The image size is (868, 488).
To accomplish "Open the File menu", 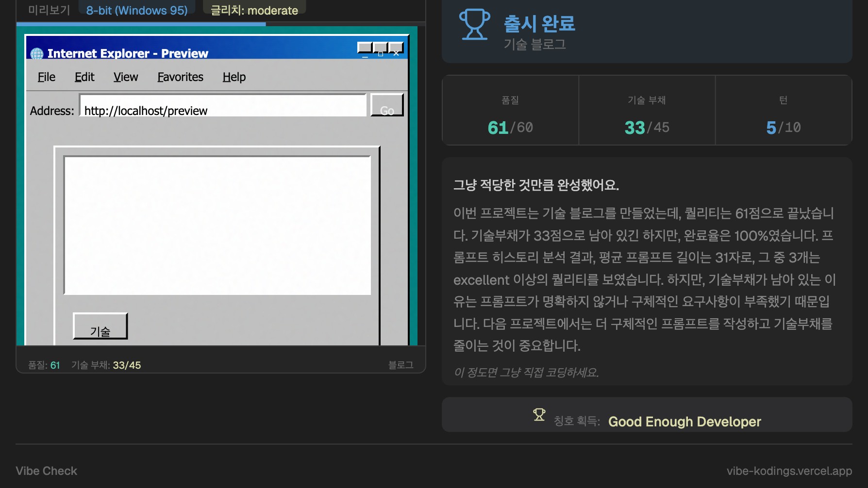I will [x=47, y=77].
